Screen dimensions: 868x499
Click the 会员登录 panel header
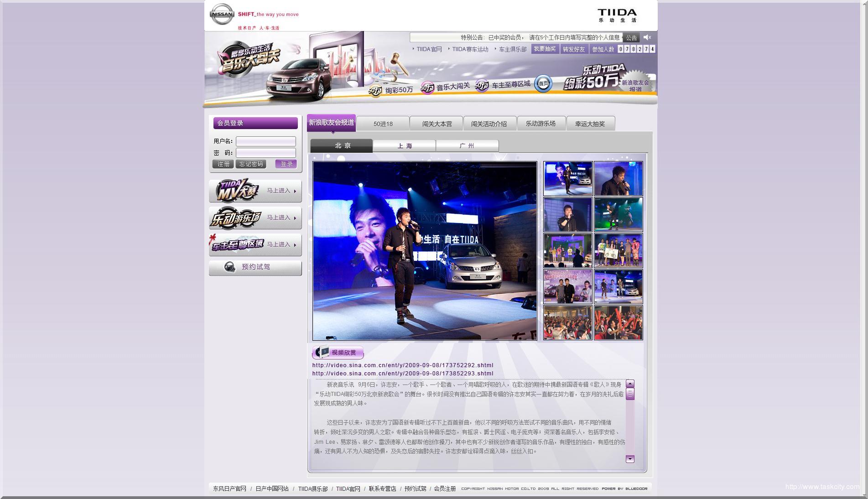[x=255, y=123]
